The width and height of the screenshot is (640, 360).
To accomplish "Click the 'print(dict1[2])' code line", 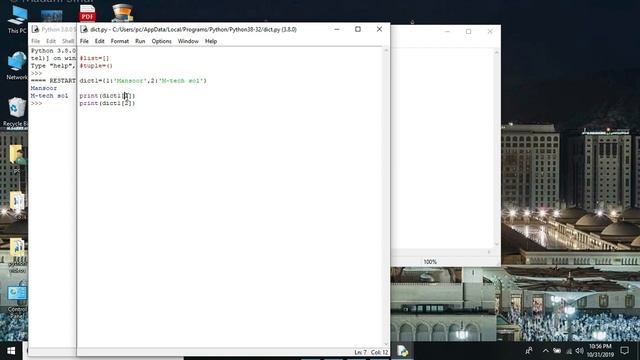I will point(107,103).
